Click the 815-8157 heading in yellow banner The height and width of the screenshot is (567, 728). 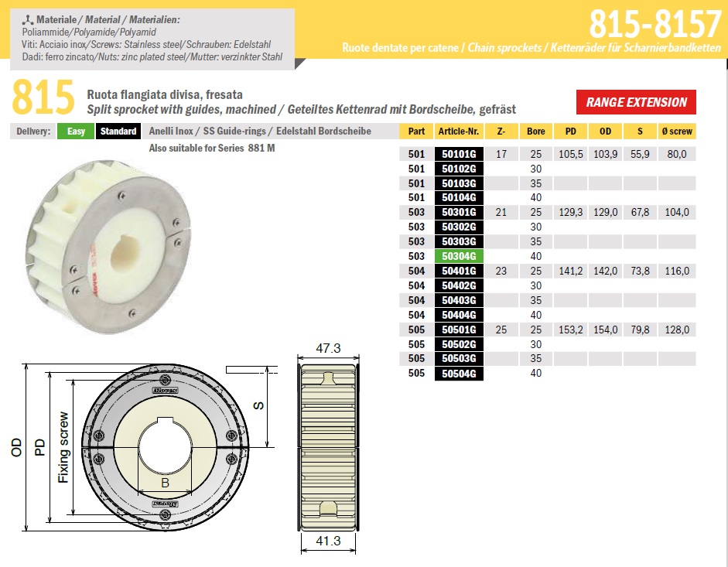(x=655, y=26)
